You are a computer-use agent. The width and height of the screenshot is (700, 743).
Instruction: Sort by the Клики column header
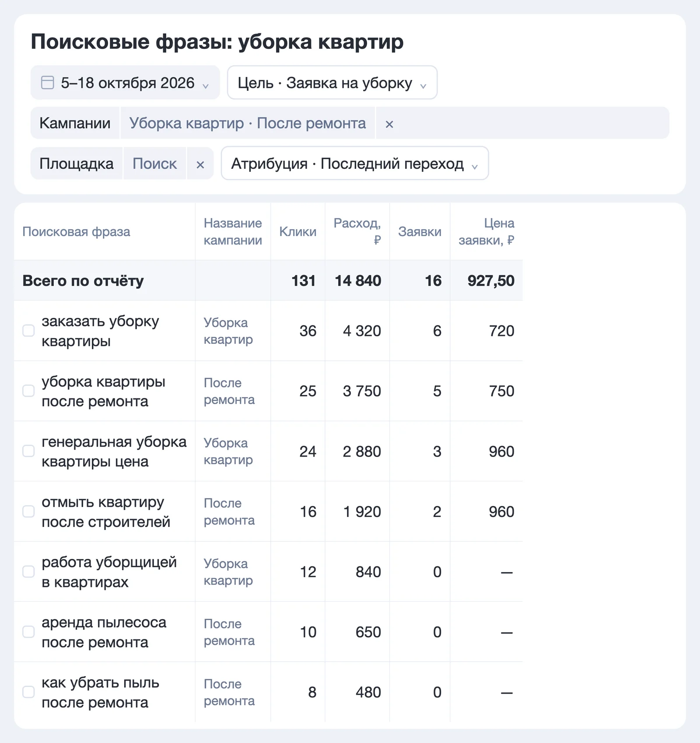(297, 232)
